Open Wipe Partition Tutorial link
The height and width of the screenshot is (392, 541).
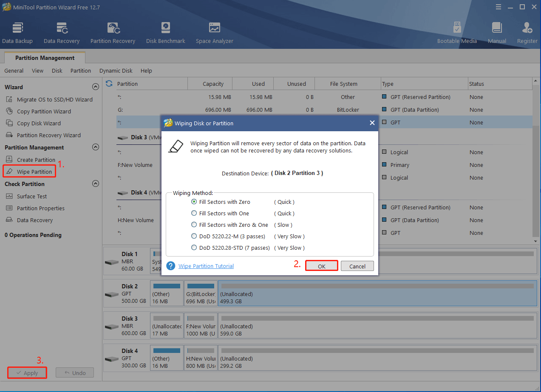pyautogui.click(x=206, y=266)
